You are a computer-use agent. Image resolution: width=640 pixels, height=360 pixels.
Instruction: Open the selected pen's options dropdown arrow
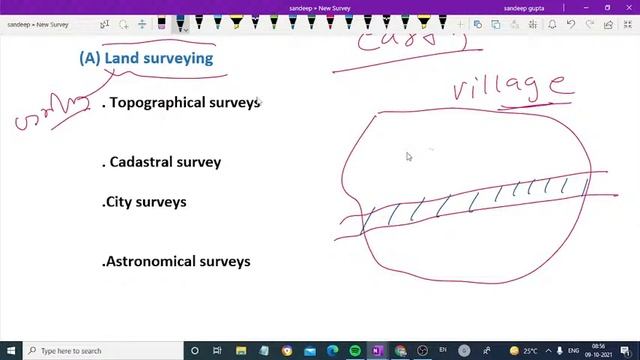click(186, 30)
